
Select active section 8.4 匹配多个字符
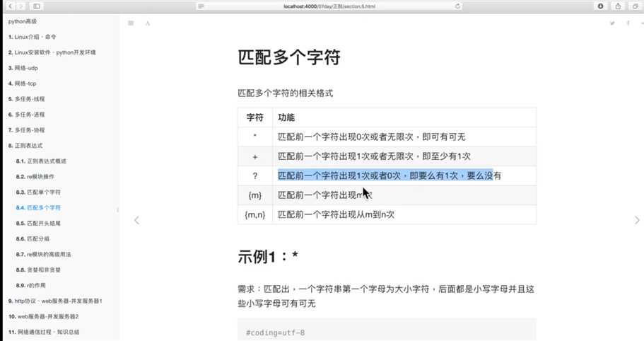(x=38, y=208)
